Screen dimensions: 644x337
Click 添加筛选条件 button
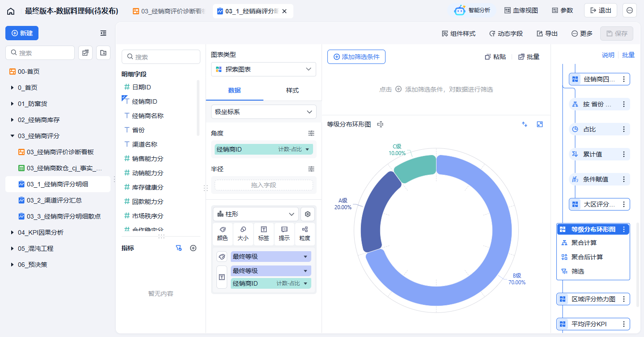(356, 57)
